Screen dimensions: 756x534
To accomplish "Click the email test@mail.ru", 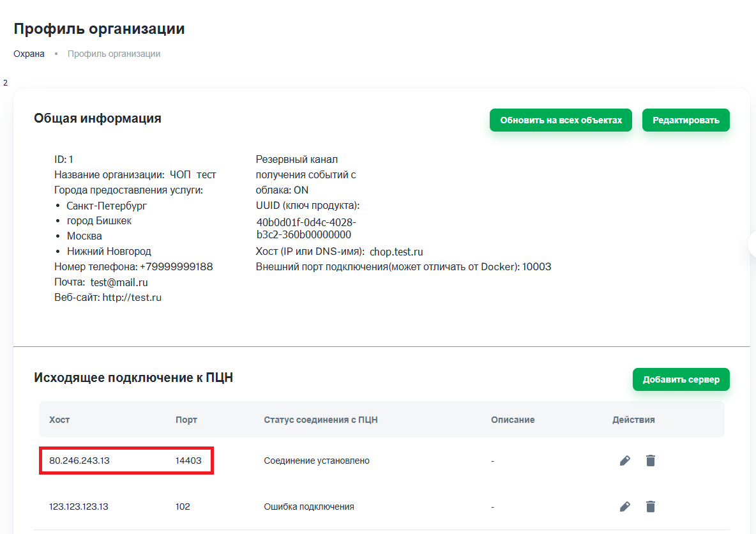I will tap(119, 282).
